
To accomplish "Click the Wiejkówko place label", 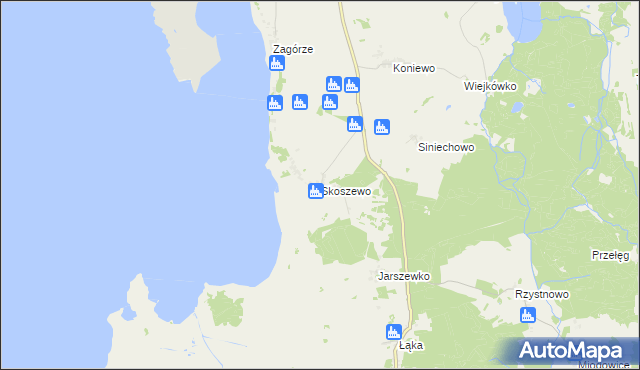I will pos(490,86).
